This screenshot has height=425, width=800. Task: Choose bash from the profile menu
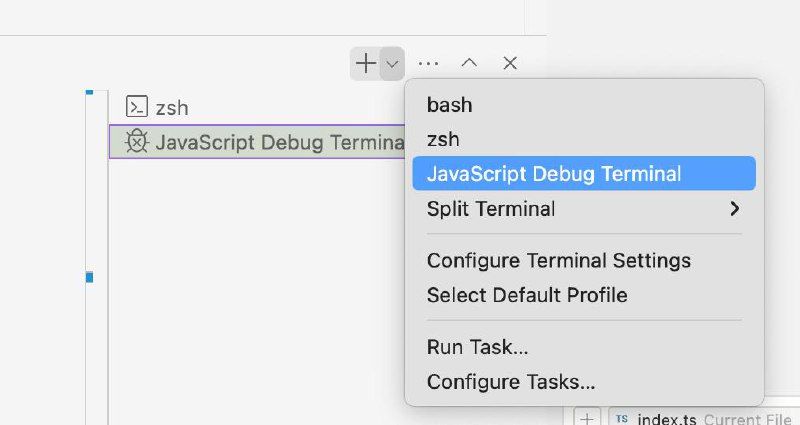(x=450, y=105)
